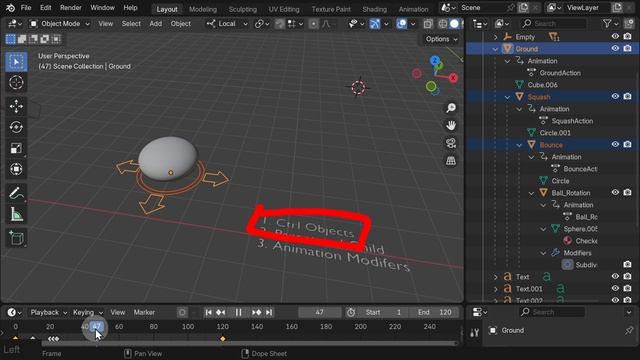Toggle the camera view icon
Viewport: 640px width, 360px height.
tap(451, 143)
